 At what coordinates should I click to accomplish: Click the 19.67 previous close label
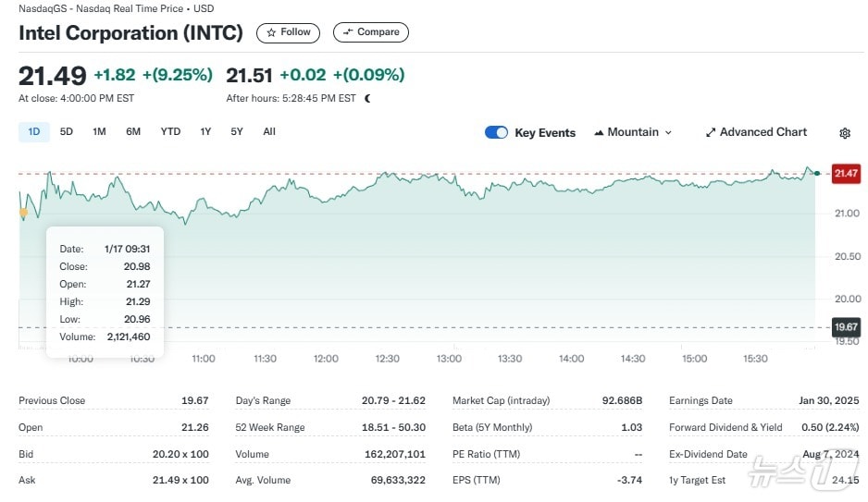tap(846, 327)
